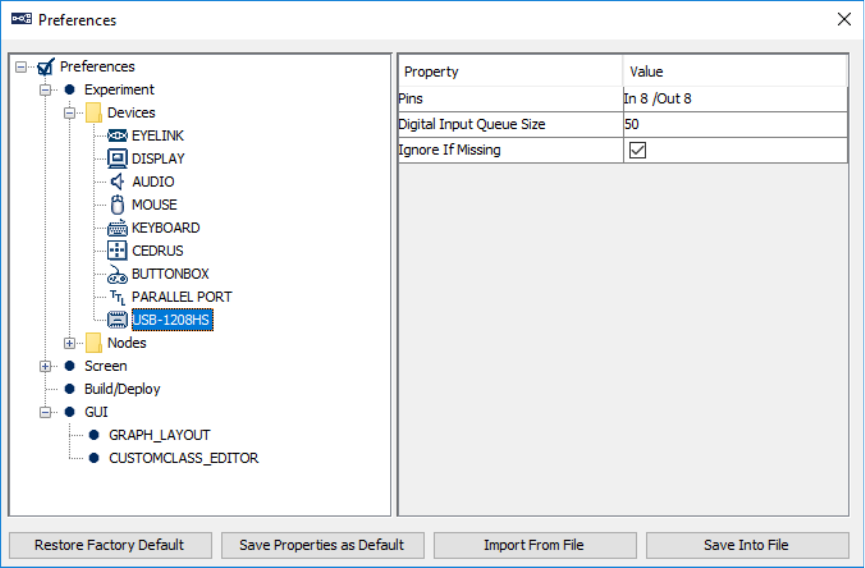Expand the Nodes folder
865x568 pixels.
coord(69,344)
